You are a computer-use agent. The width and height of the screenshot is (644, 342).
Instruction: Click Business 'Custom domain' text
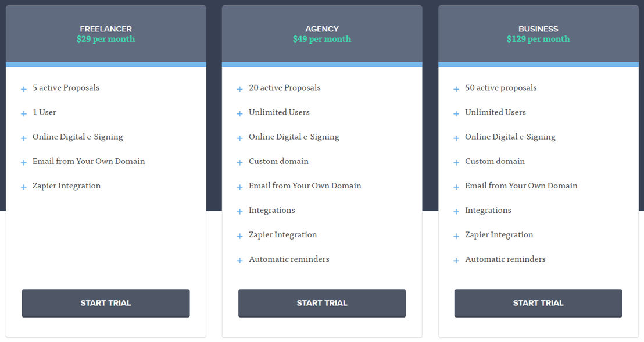point(495,161)
